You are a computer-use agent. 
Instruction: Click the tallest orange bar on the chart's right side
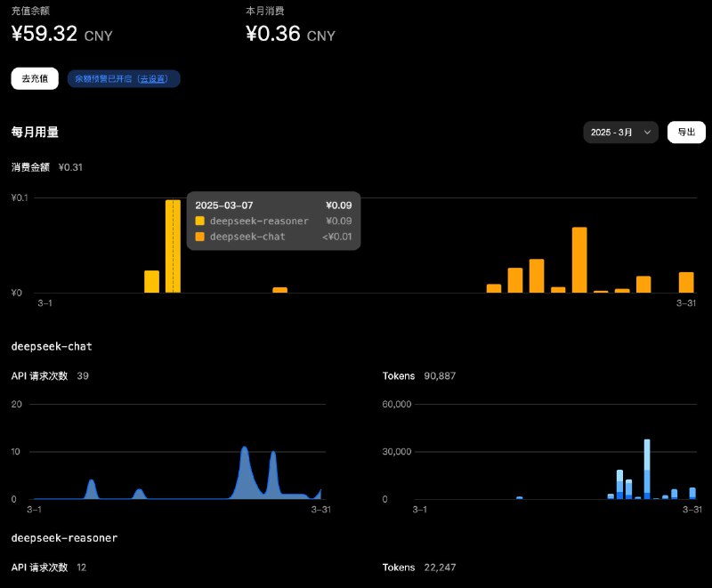pyautogui.click(x=579, y=260)
